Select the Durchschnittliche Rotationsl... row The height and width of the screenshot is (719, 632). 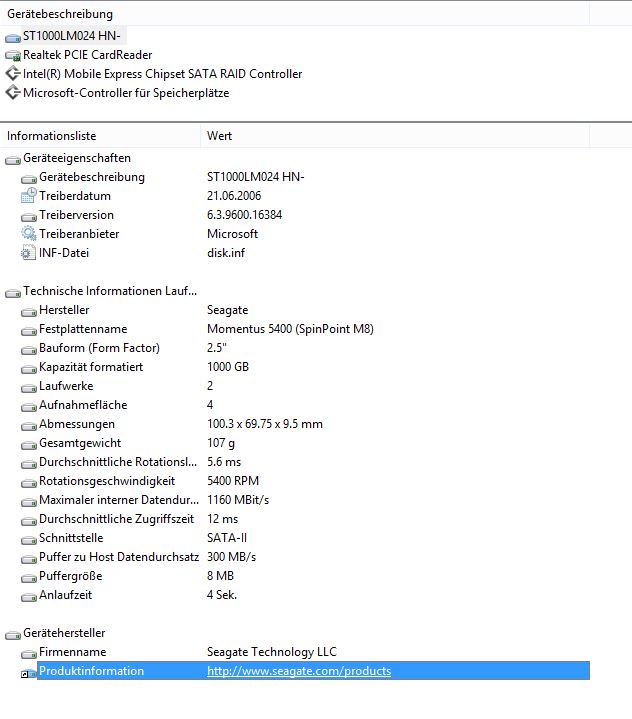click(x=118, y=462)
